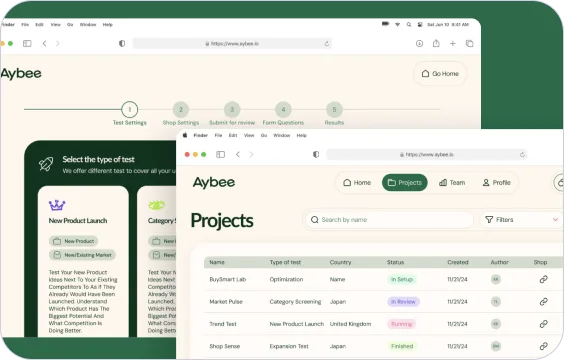
Task: Go forward in the front browser window
Action: [251, 154]
